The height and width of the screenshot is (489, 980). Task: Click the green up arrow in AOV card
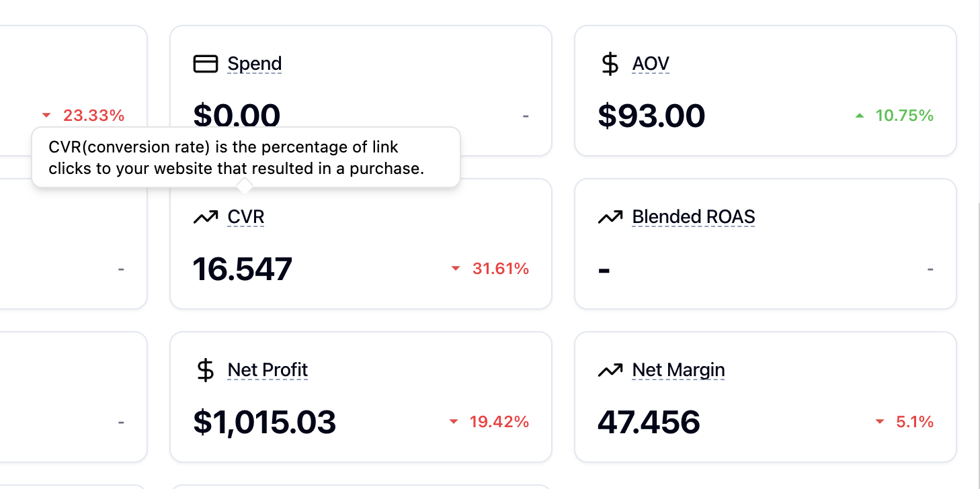coord(859,116)
